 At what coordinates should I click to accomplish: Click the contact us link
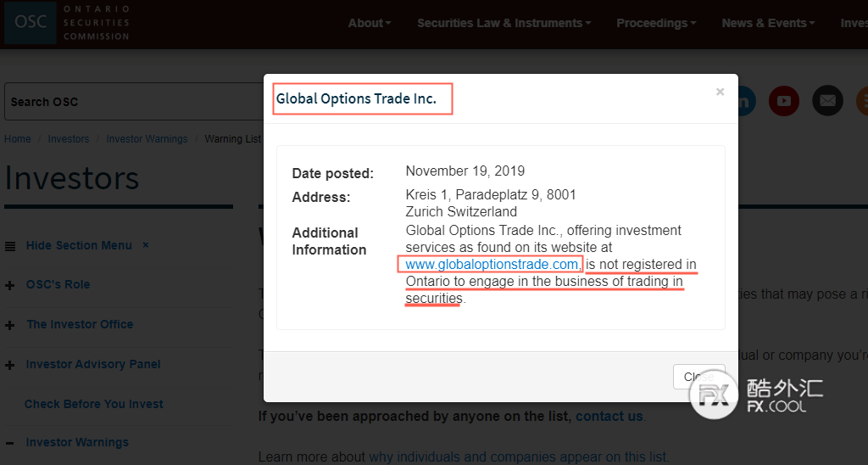(609, 417)
